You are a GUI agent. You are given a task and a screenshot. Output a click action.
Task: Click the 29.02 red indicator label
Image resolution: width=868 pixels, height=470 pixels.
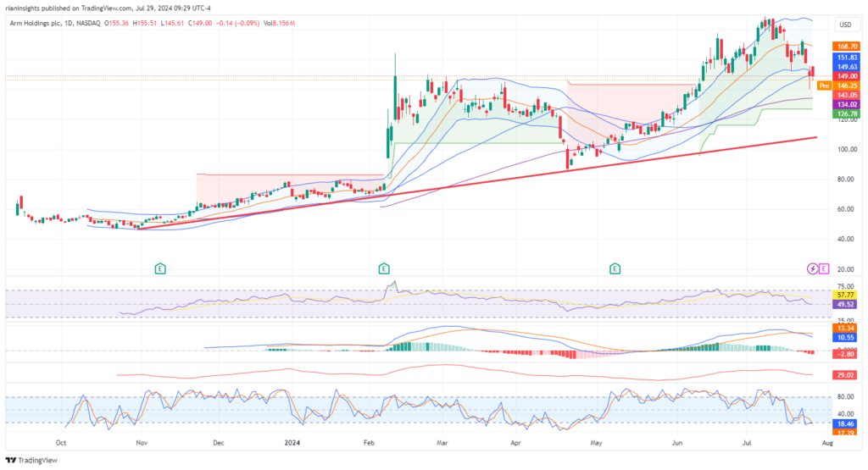(x=846, y=375)
